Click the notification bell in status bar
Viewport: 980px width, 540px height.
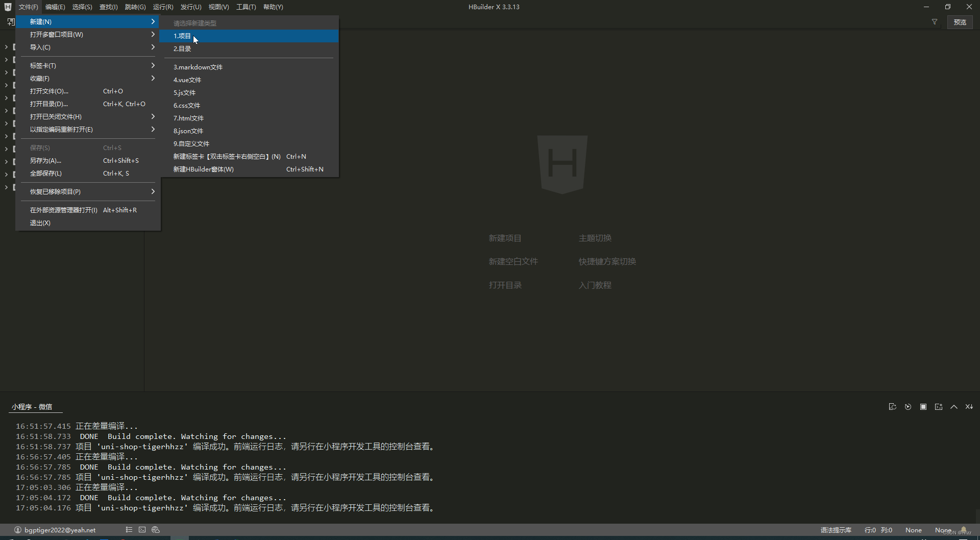[964, 530]
